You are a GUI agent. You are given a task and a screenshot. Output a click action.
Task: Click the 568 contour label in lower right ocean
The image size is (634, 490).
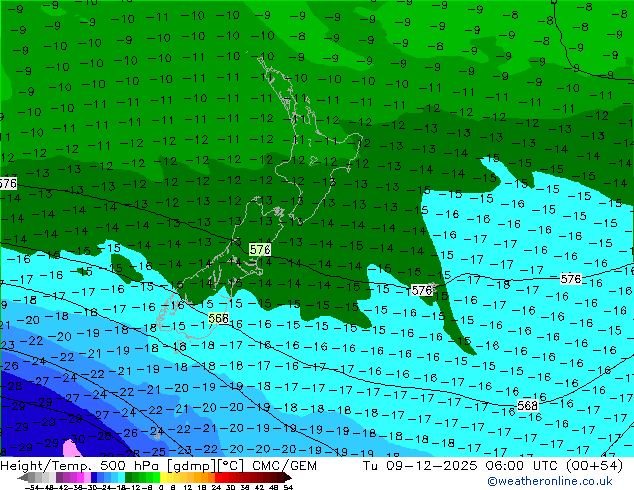click(x=527, y=405)
